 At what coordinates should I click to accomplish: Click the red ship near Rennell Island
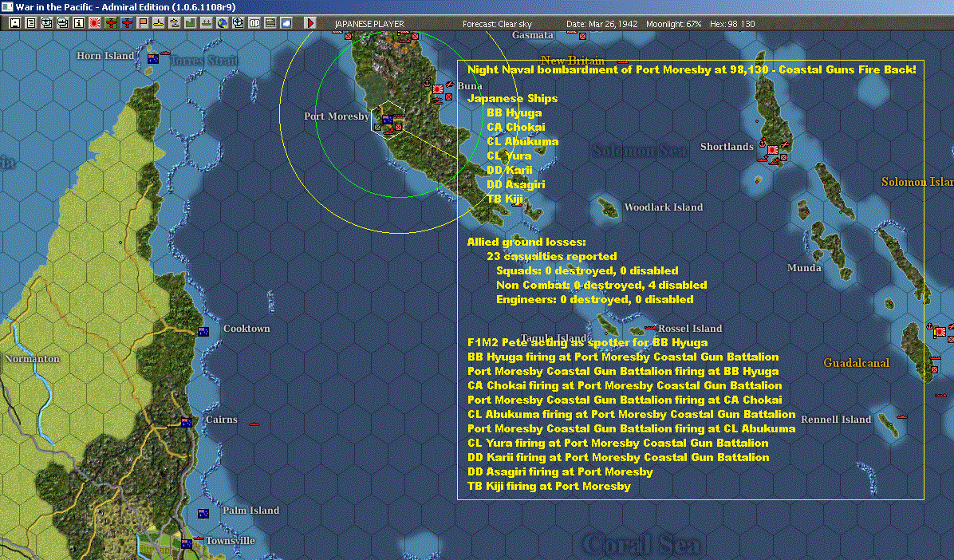pyautogui.click(x=901, y=417)
